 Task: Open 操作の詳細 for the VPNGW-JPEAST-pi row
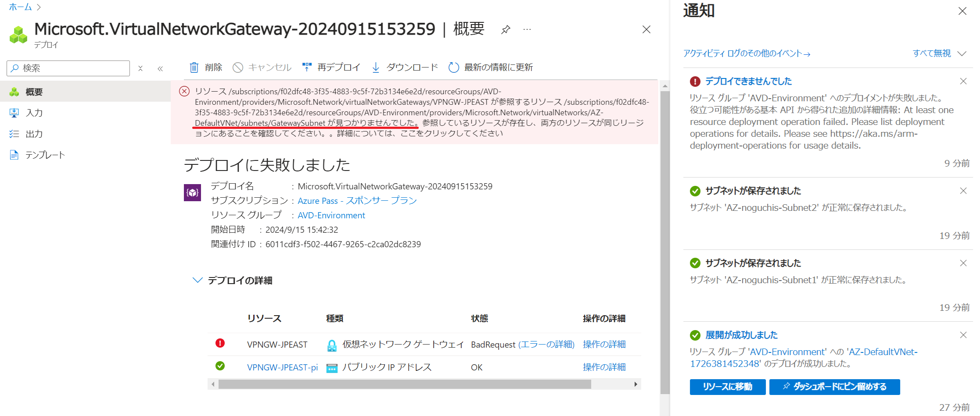click(604, 367)
